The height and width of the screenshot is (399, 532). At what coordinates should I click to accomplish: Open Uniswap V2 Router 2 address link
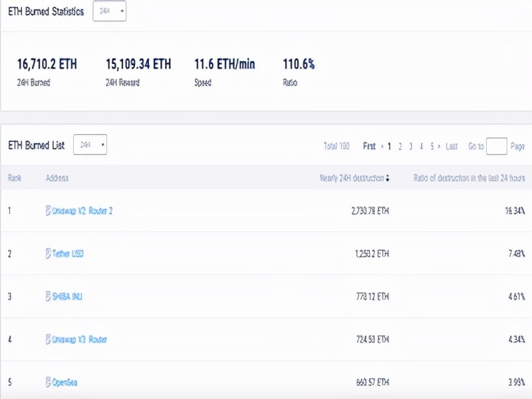tap(82, 211)
